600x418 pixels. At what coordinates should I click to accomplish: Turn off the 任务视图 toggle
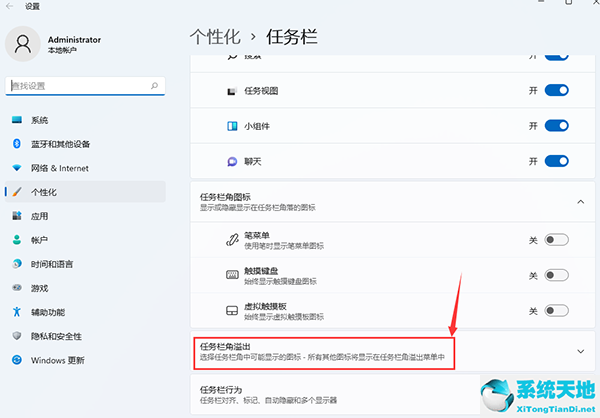[556, 90]
